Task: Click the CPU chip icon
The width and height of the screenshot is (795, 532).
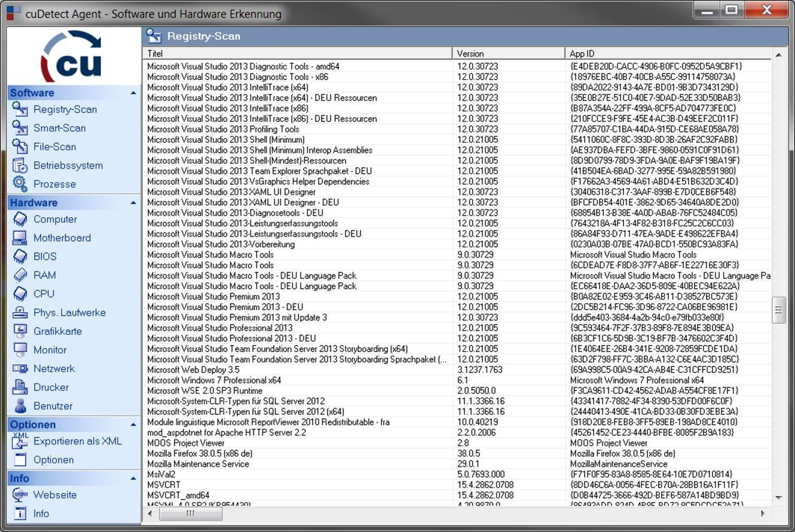Action: (x=20, y=293)
